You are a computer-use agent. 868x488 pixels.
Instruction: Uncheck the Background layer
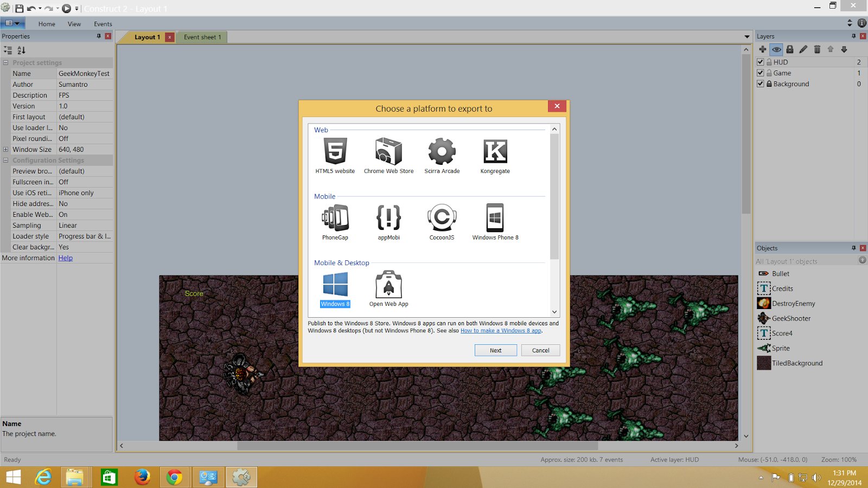click(x=760, y=84)
